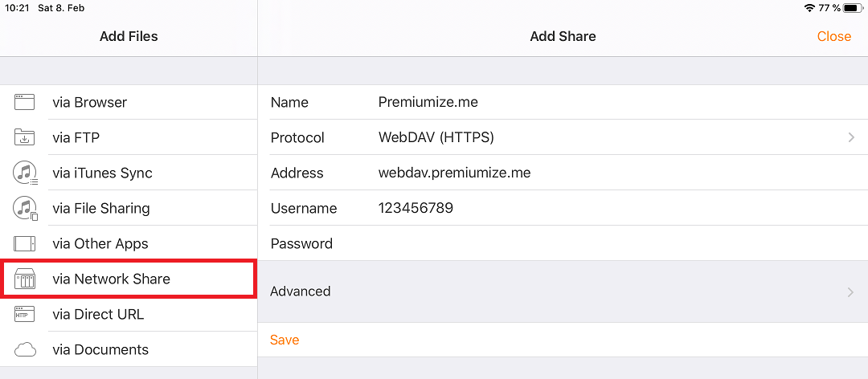Open Advanced settings chevron
868x379 pixels.
coord(851,291)
